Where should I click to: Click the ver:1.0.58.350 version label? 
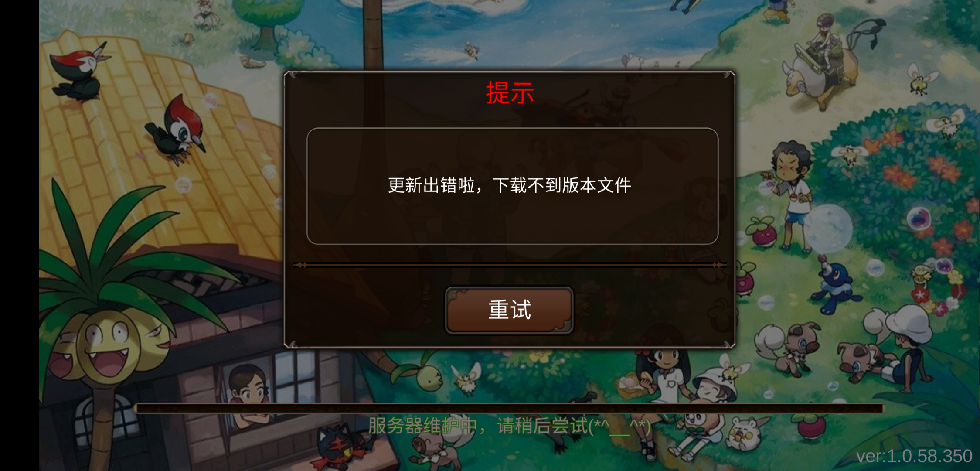coord(914,456)
